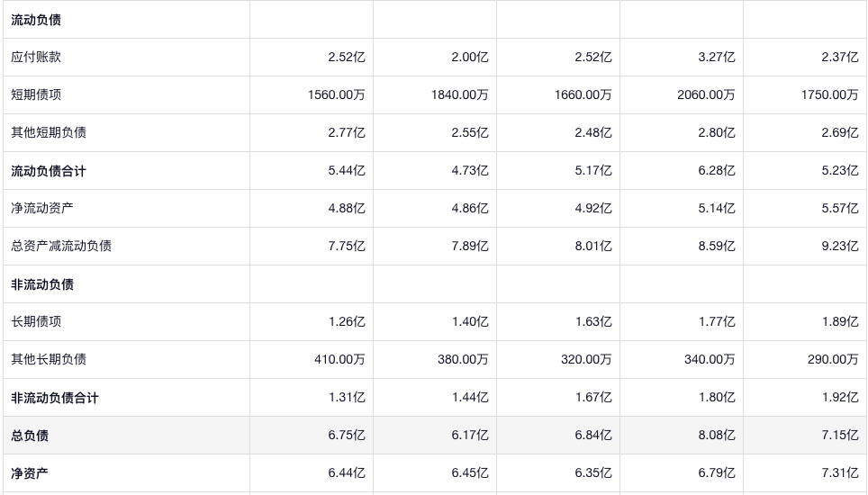
Task: Click the 净流动资产 row label
Action: click(42, 208)
